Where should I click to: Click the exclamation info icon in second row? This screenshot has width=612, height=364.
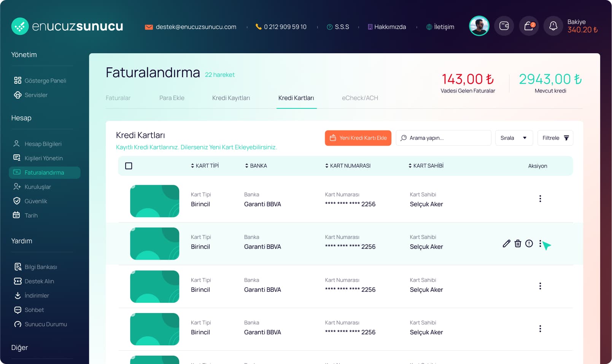(x=529, y=243)
